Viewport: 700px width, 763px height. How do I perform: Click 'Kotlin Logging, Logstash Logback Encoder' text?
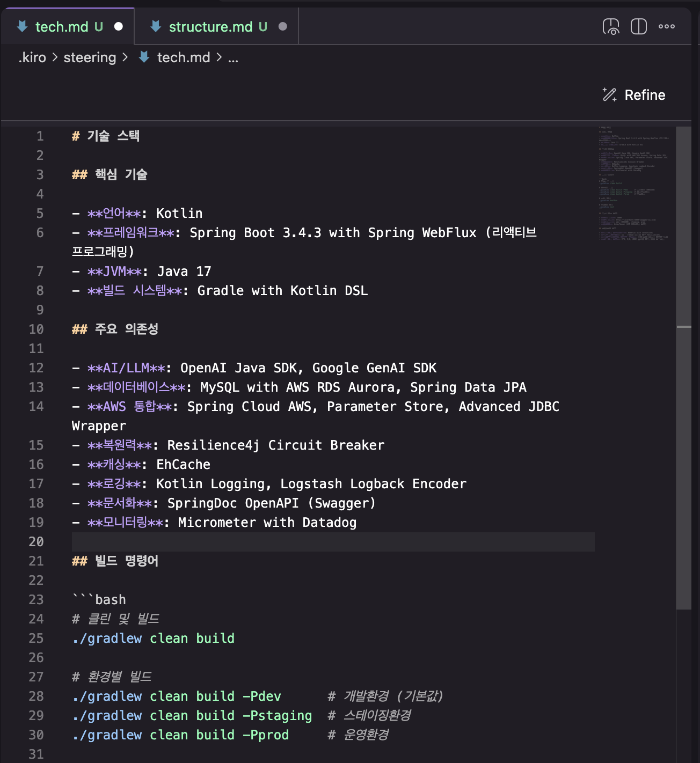311,483
